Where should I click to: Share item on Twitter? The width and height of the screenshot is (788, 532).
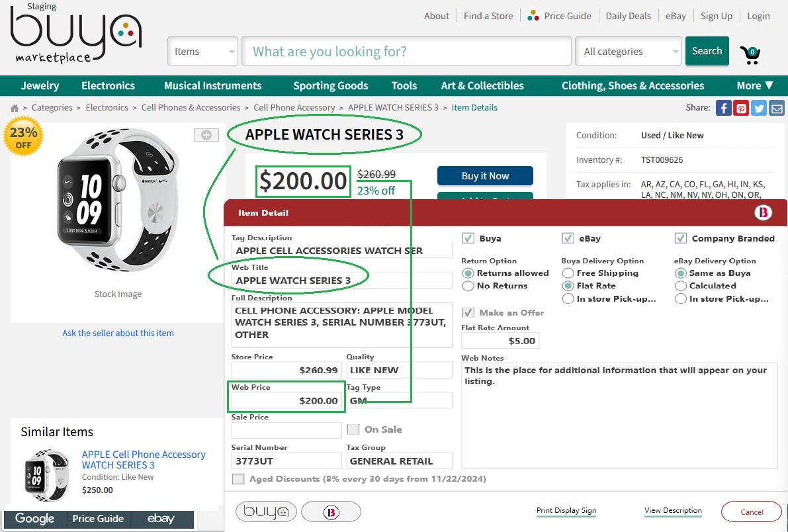coord(759,108)
